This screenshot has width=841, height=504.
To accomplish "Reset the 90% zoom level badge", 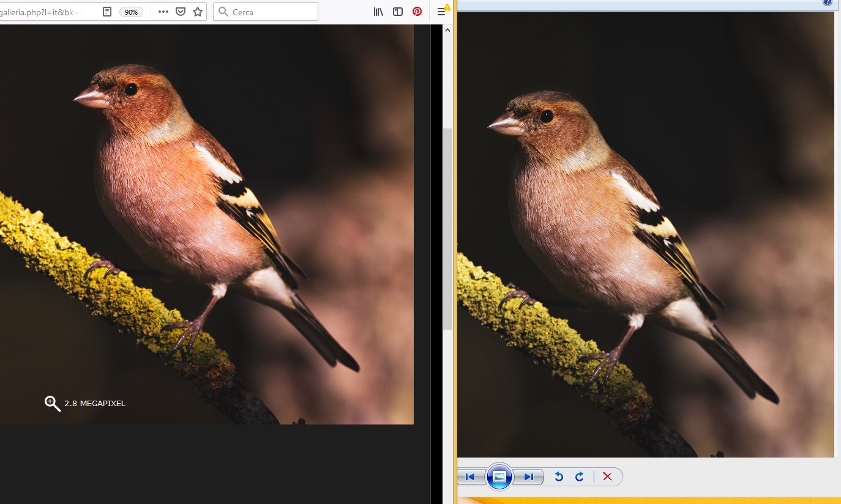I will (x=131, y=12).
